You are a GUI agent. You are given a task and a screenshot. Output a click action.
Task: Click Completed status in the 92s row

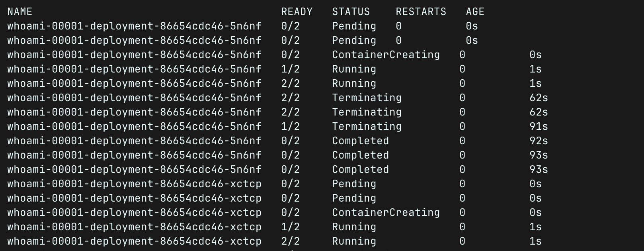(360, 141)
